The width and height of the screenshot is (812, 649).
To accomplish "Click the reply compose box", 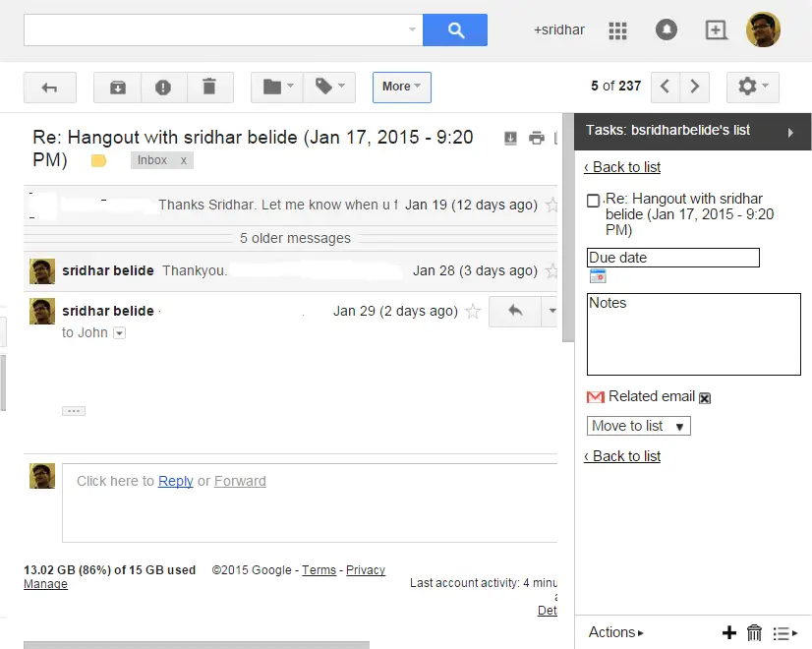I will coord(310,502).
